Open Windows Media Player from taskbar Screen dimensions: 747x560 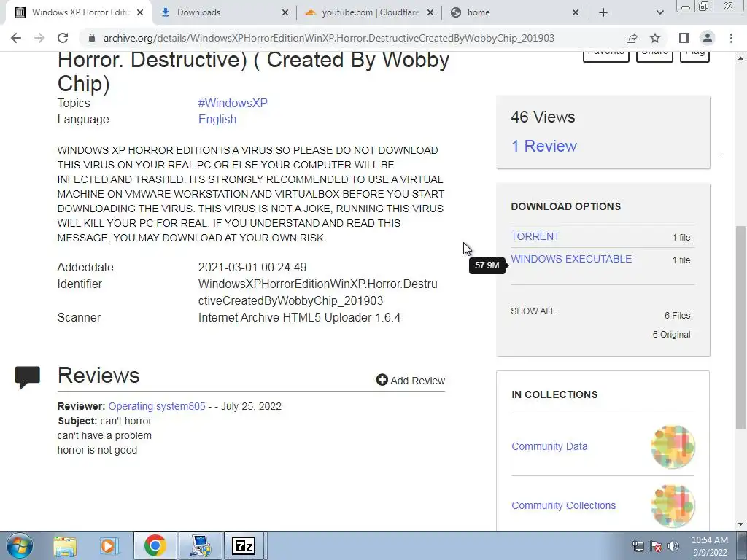(109, 545)
